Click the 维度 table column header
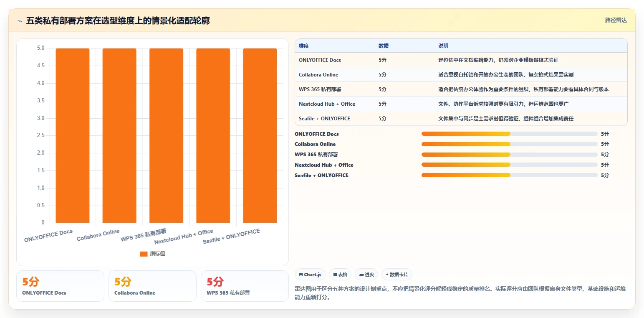The width and height of the screenshot is (644, 318). tap(304, 46)
